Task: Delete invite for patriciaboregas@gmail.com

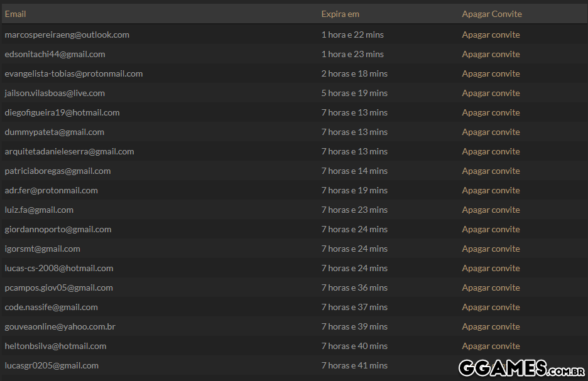Action: tap(491, 171)
